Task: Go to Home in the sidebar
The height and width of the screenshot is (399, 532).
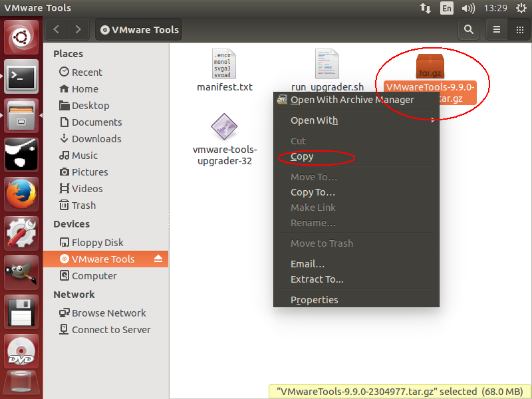Action: tap(106, 89)
